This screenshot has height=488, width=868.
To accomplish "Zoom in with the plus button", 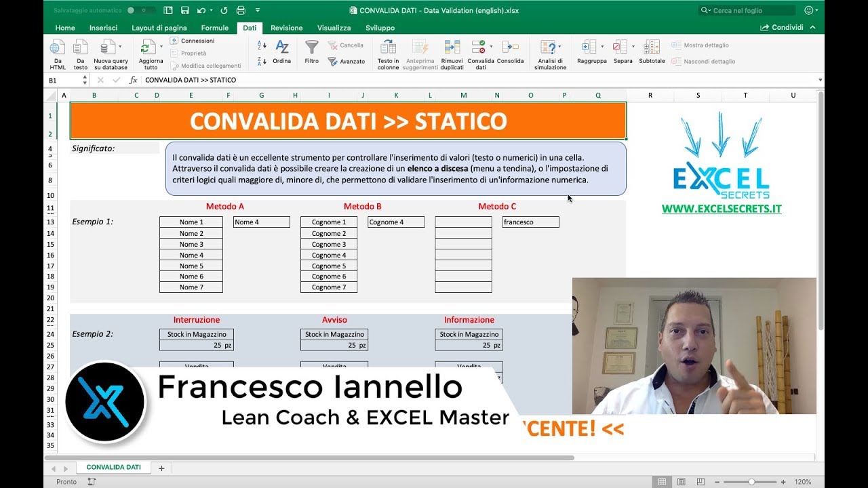I will pos(783,482).
